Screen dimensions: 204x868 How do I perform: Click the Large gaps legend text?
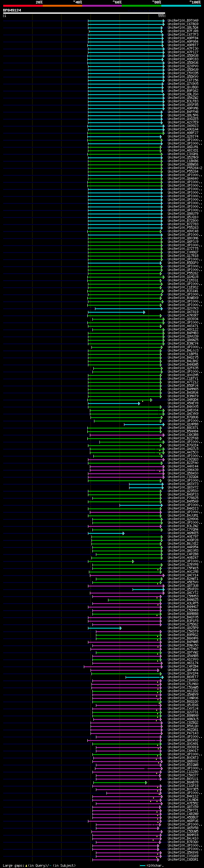(x=39, y=865)
